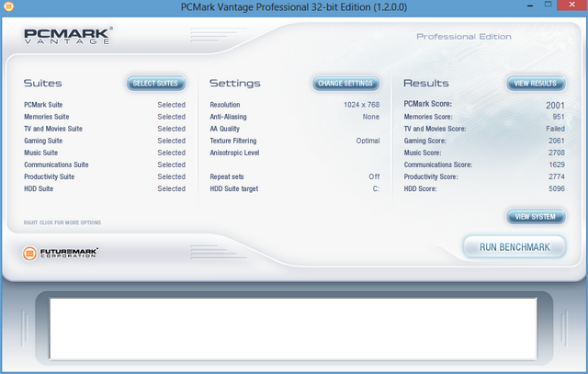Click the Repeat sets label
The image size is (588, 374).
[x=227, y=176]
